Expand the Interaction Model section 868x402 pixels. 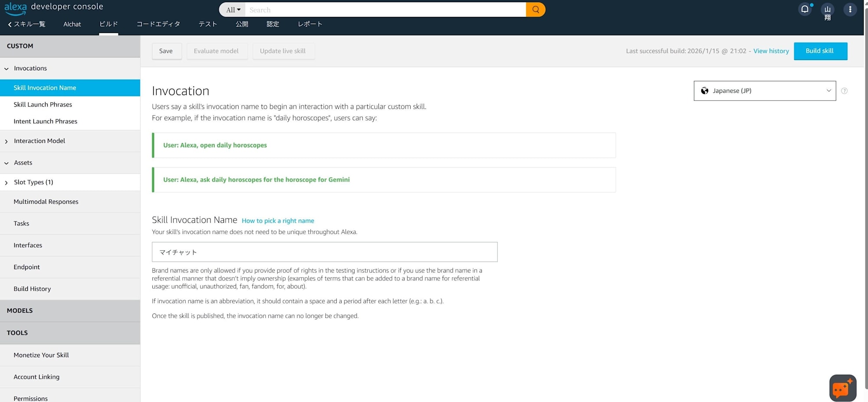tap(39, 141)
